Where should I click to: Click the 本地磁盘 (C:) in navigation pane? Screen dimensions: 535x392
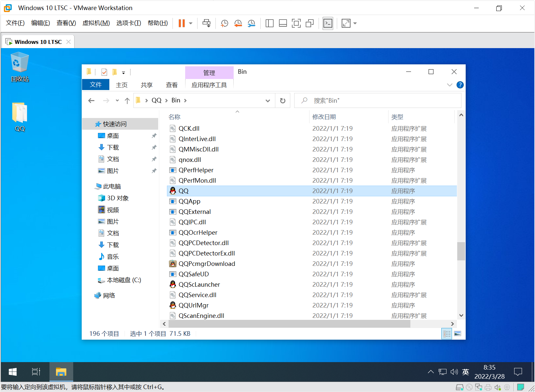click(x=124, y=280)
